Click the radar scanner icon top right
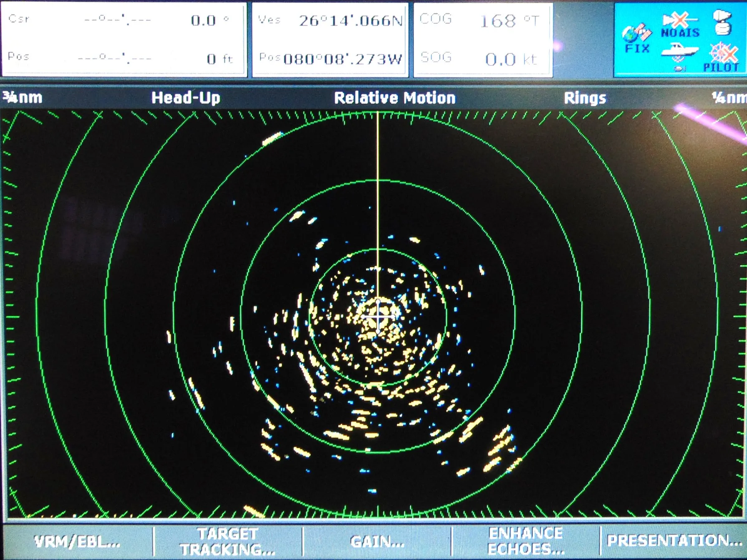Screen dimensions: 747x560 point(723,22)
